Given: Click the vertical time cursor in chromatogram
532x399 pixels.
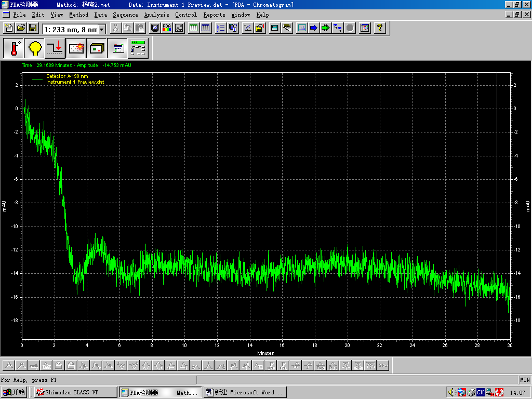Looking at the screenshot, I should 497,208.
